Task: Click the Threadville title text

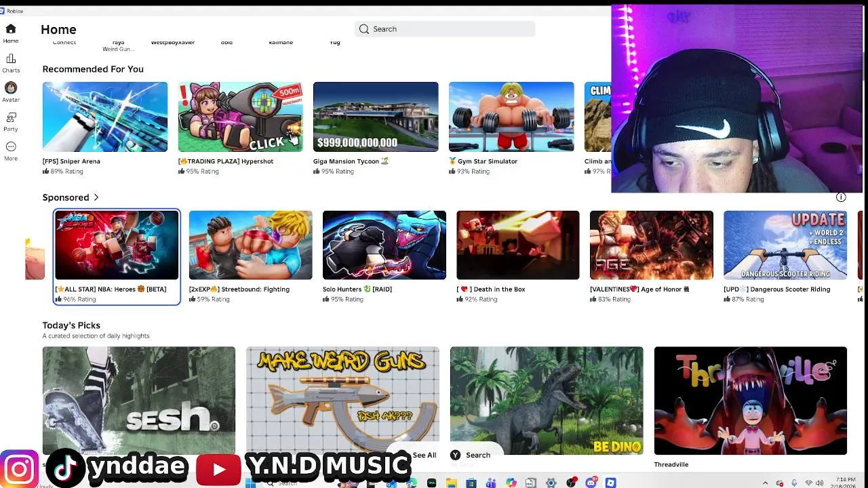Action: [x=671, y=464]
